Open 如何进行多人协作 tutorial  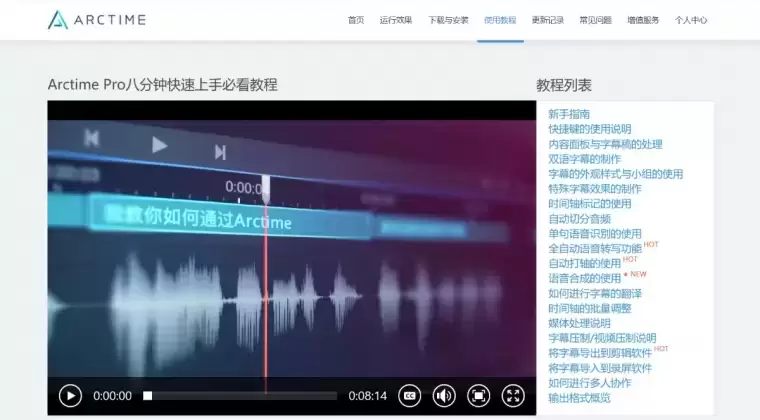point(590,383)
